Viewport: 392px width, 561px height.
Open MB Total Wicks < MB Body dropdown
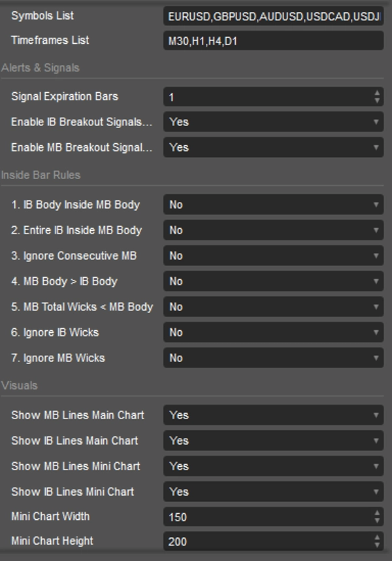click(x=274, y=307)
